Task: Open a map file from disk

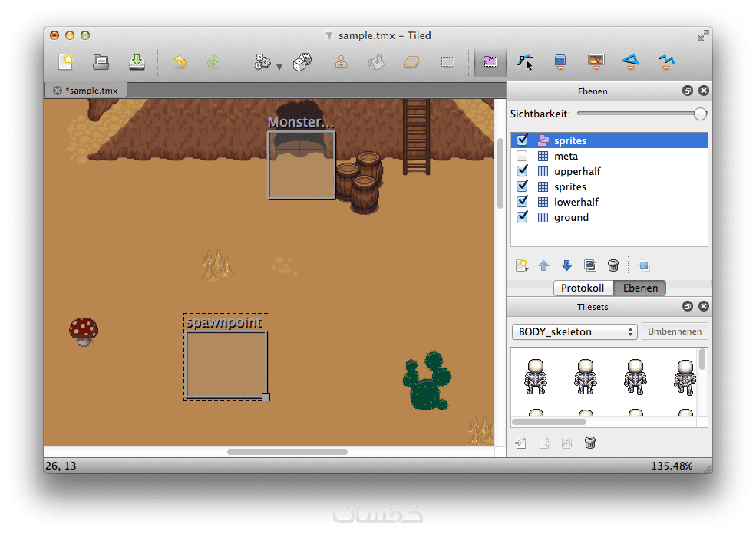Action: click(x=101, y=62)
